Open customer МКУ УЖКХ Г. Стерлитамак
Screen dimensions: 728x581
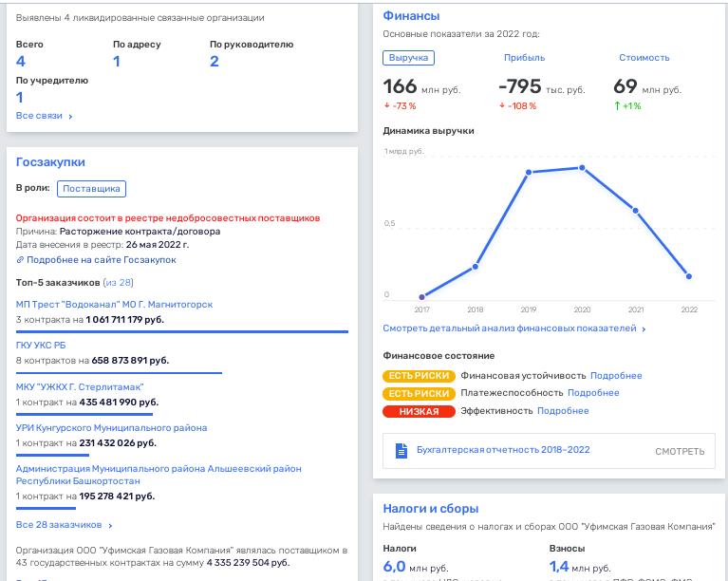click(x=80, y=387)
